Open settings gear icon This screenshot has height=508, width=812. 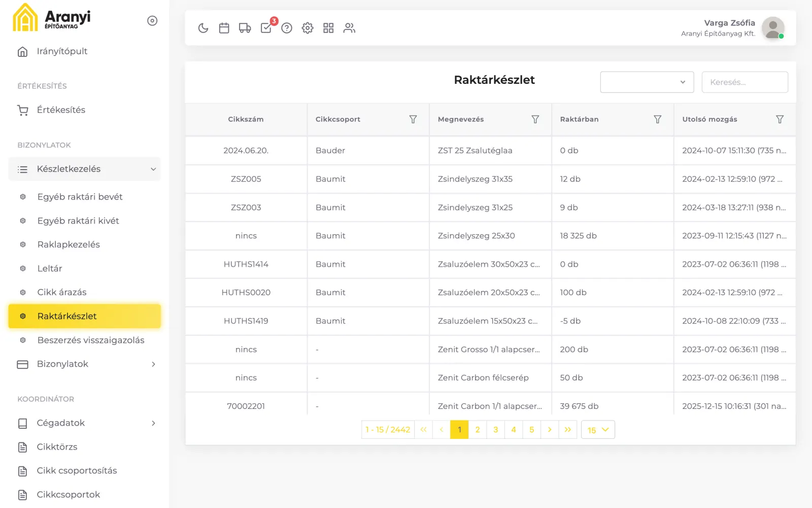coord(308,28)
